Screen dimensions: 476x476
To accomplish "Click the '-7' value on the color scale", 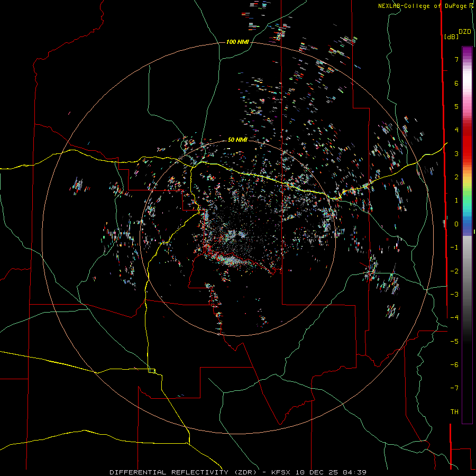I will point(454,388).
